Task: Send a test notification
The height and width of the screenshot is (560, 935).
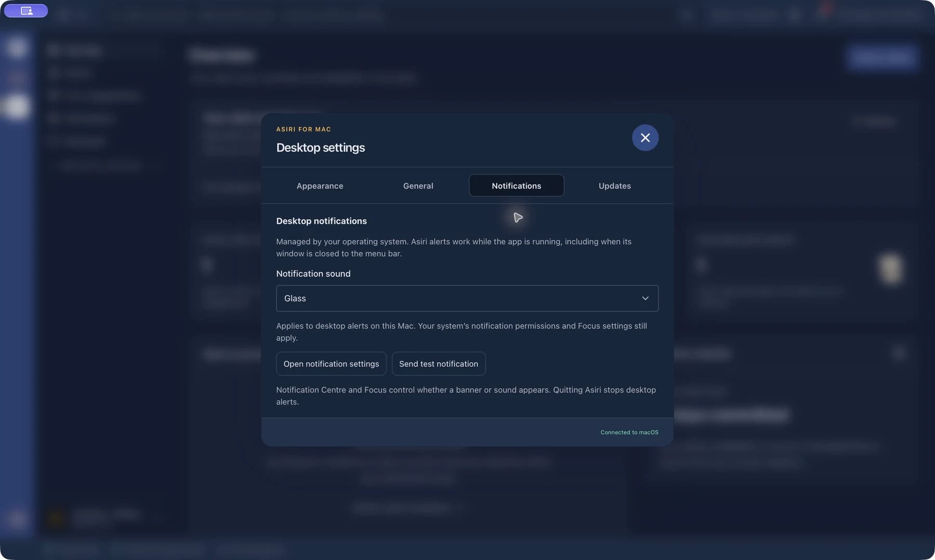Action: 438,364
